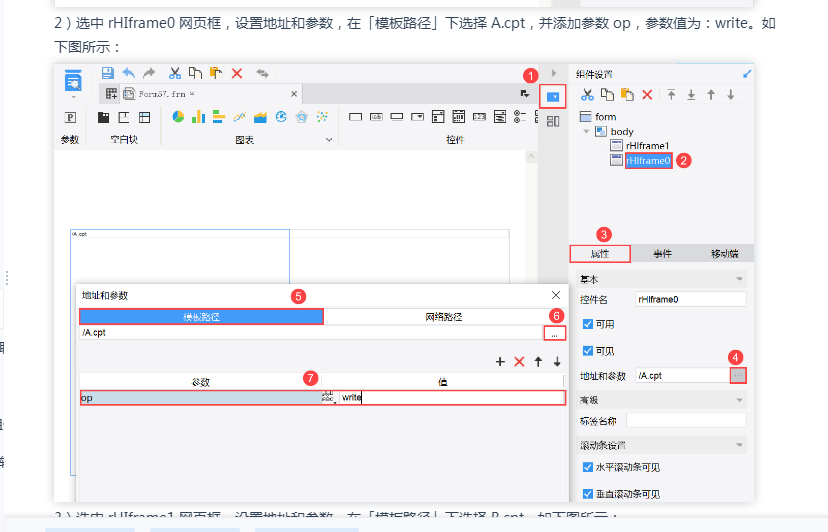Insert the scatter chart widget
This screenshot has width=828, height=532.
322,117
